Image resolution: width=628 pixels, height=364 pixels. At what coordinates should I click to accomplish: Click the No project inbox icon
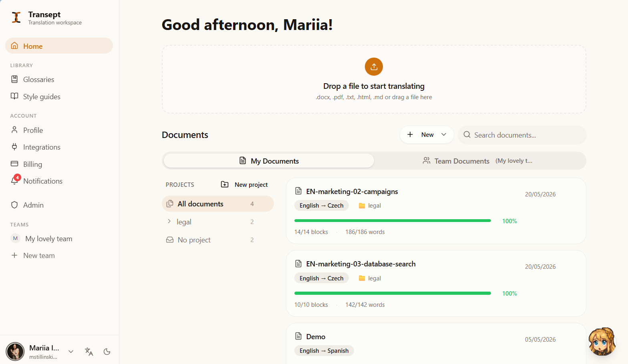click(170, 240)
